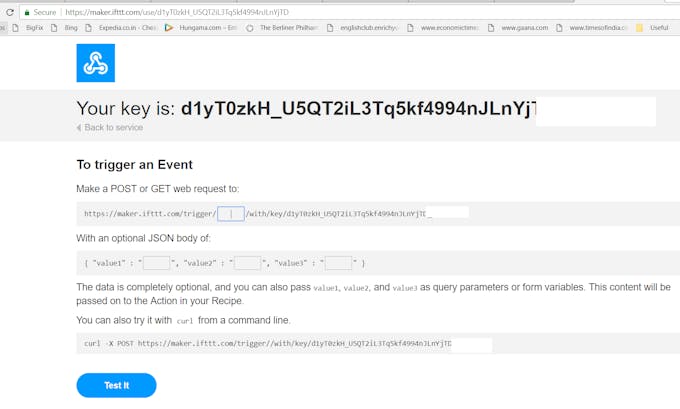This screenshot has height=409, width=680.
Task: Click the page icon of the economictimes bookmark
Action: click(410, 28)
